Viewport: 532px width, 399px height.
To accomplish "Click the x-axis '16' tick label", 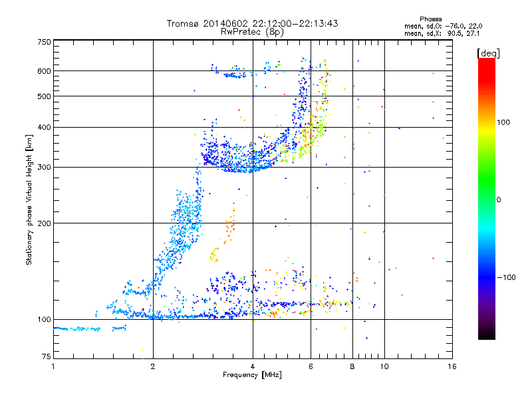I will 452,366.
